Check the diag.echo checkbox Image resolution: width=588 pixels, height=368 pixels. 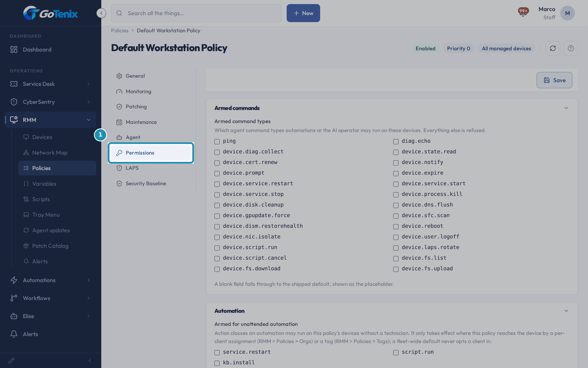(396, 142)
